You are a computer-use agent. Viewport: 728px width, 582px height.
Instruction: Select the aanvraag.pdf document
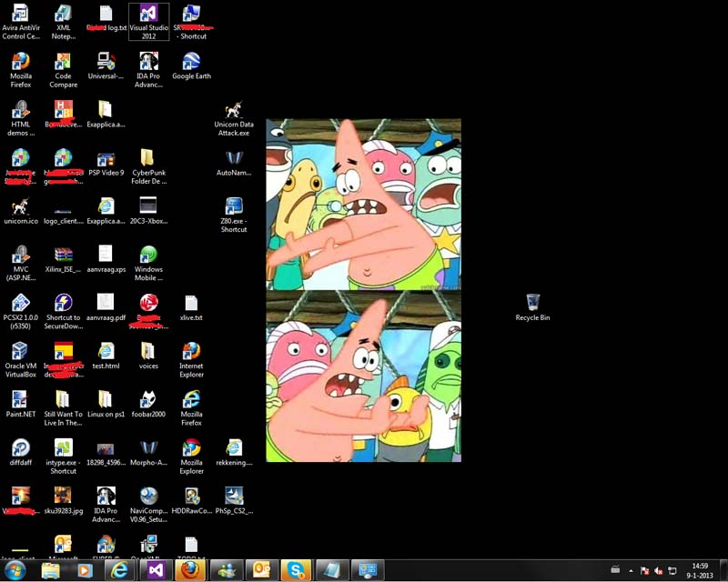(x=106, y=307)
